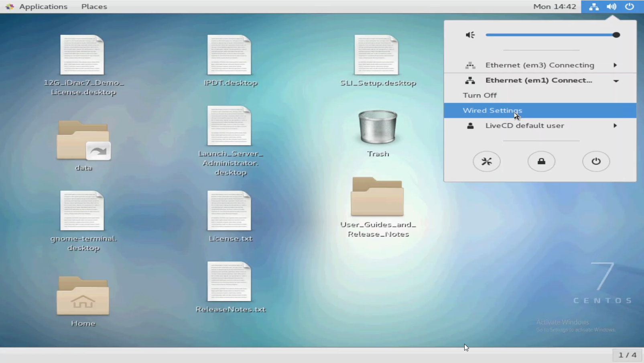Click the Mon 14:42 clock

[x=555, y=6]
